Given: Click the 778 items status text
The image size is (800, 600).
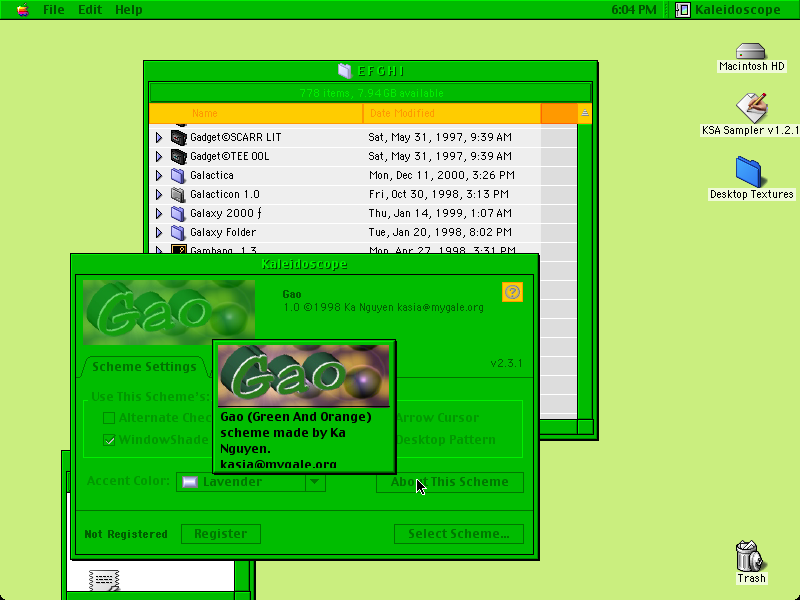Looking at the screenshot, I should coord(371,93).
